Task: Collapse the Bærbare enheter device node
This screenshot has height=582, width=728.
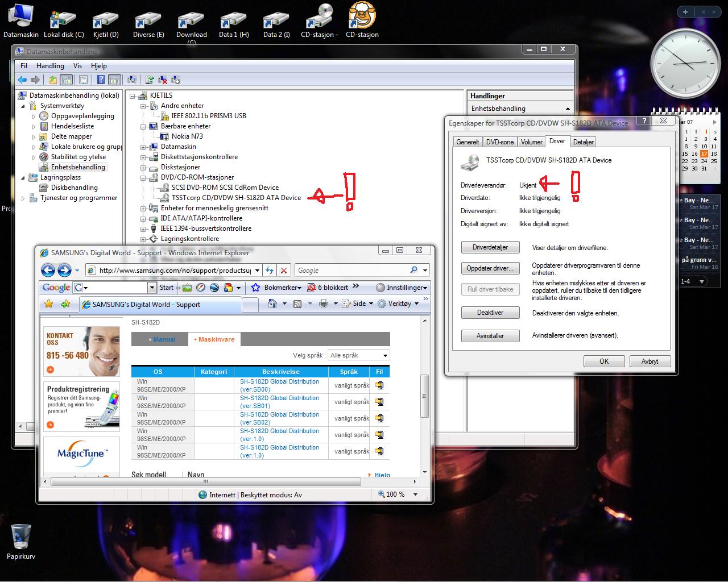Action: coord(143,126)
